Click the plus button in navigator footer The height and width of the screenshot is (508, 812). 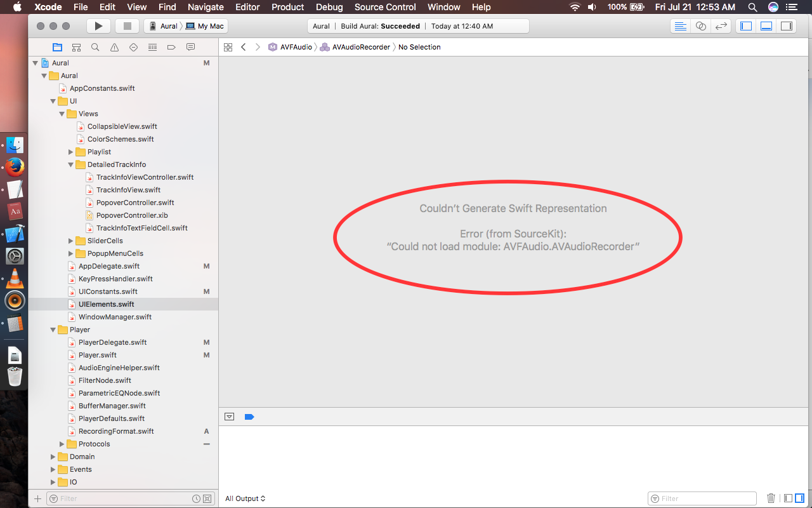(x=37, y=498)
